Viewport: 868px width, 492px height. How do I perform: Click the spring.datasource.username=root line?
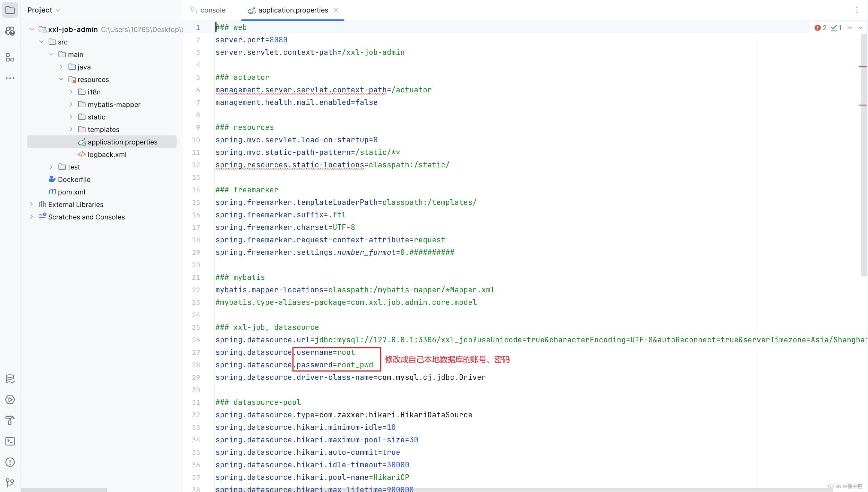[285, 352]
